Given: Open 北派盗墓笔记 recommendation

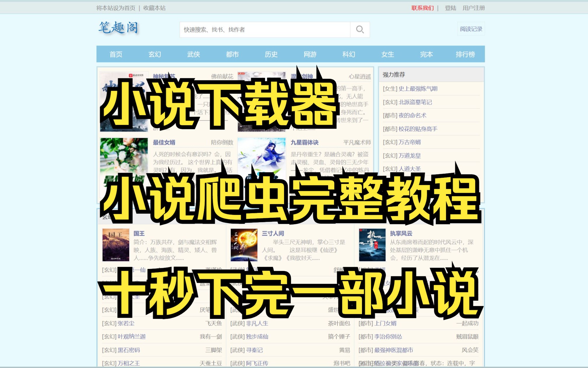Looking at the screenshot, I should [415, 102].
